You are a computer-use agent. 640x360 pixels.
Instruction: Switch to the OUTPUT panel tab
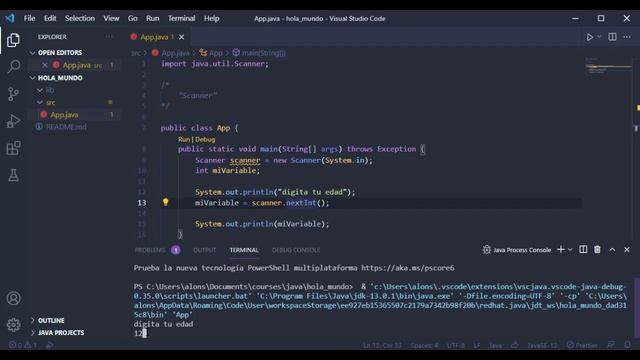point(204,250)
